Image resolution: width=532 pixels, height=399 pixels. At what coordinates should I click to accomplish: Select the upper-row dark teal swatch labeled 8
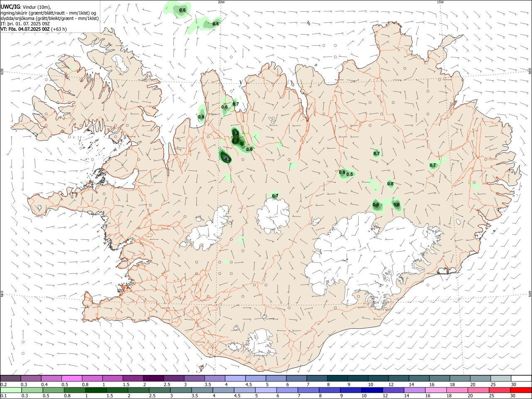click(x=337, y=378)
